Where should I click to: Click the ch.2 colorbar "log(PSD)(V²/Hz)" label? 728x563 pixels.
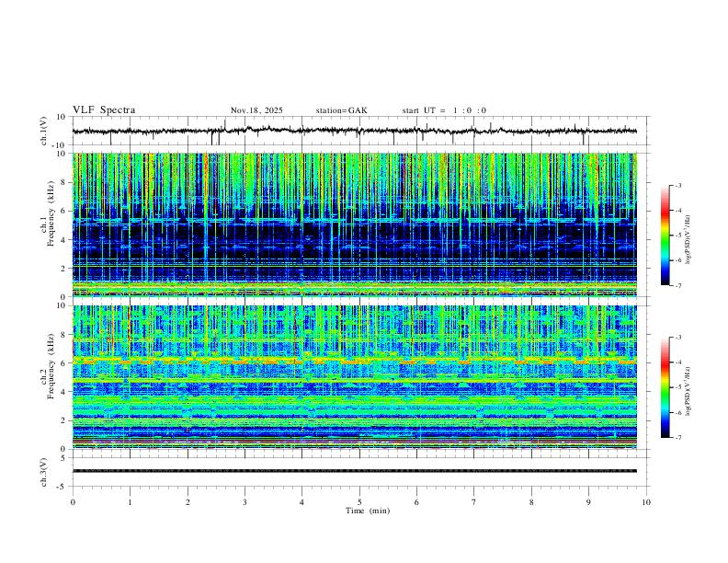[x=688, y=392]
